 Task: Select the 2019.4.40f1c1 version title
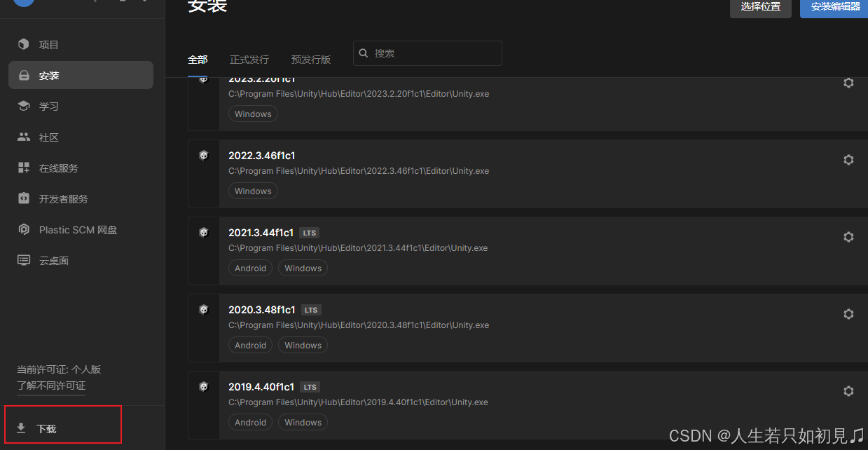(x=261, y=387)
